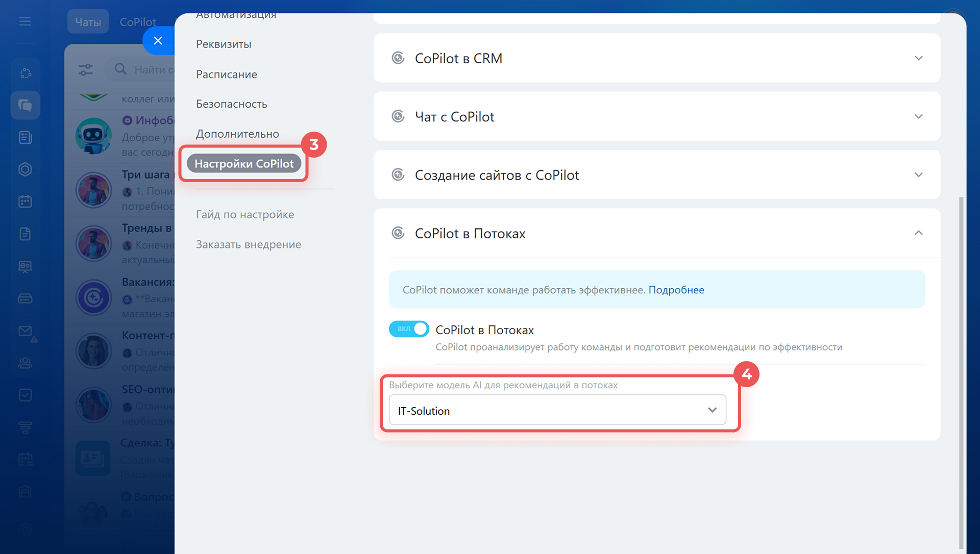Click CoPilot icon beside 'Создание сайтов с CoPilot'
Screen dimensions: 980x554
point(398,174)
